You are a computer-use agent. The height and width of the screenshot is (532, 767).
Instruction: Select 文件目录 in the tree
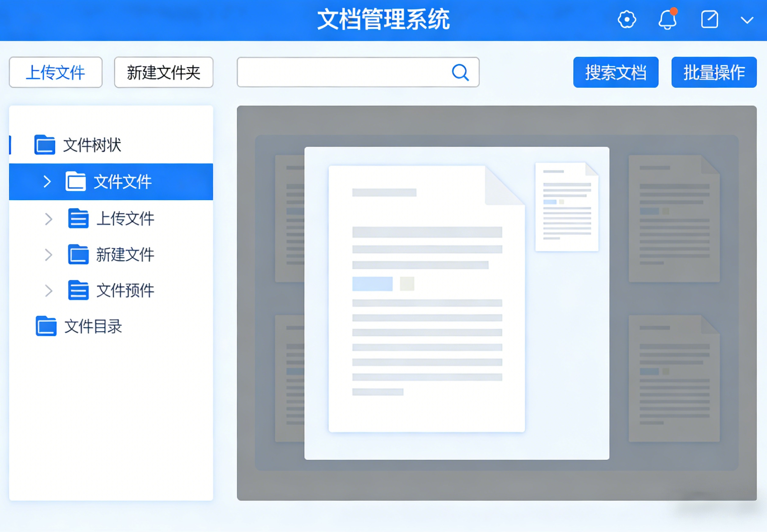pyautogui.click(x=93, y=327)
